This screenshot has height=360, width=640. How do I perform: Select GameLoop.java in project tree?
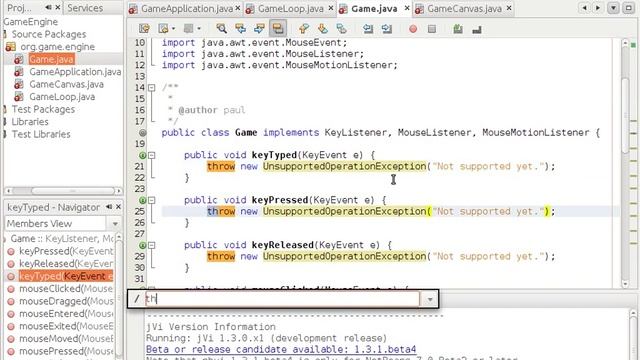[x=62, y=97]
